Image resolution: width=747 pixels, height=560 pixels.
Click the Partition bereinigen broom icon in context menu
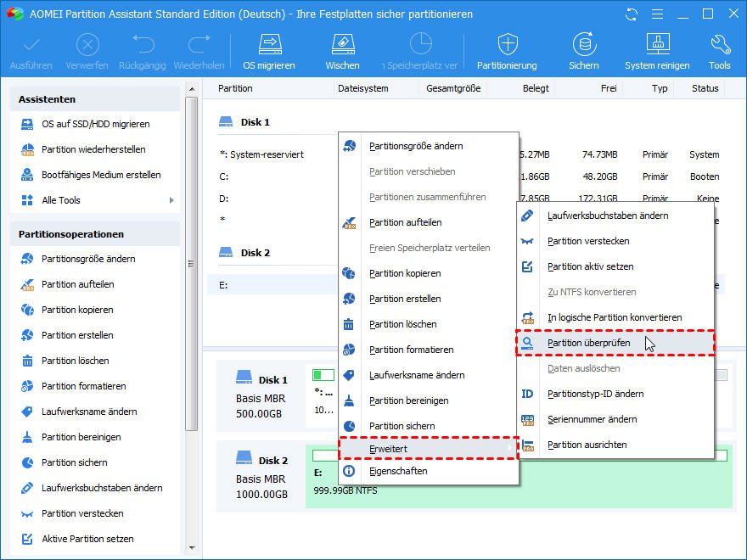coord(349,401)
